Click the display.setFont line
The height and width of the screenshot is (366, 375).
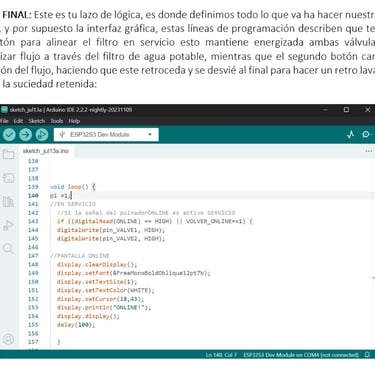pyautogui.click(x=134, y=273)
